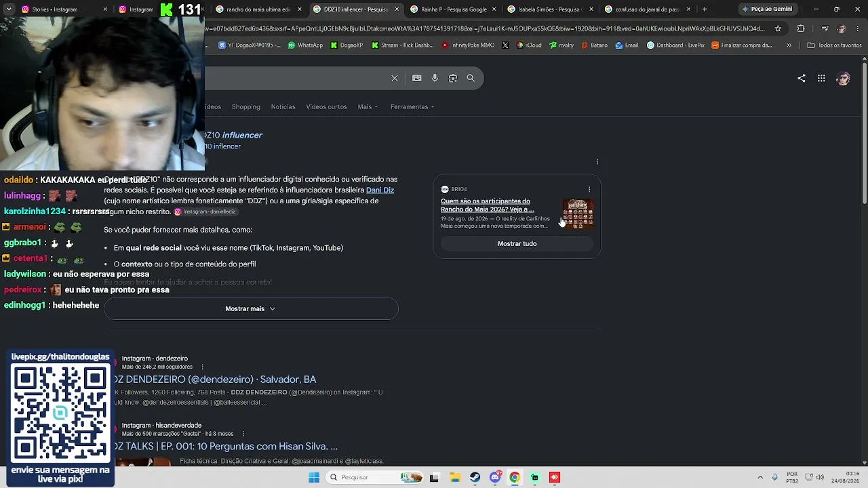
Task: Open the Todos os favoritos bookmarks folder
Action: click(834, 45)
